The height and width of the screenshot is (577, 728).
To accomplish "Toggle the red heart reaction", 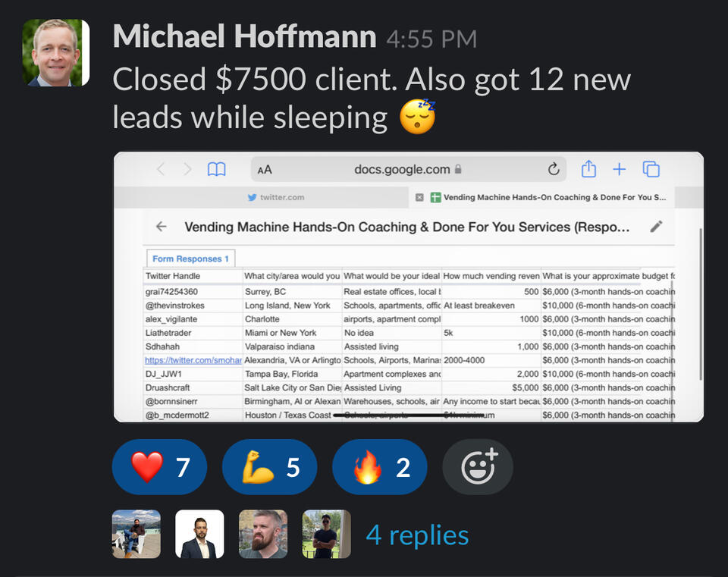I will click(x=159, y=467).
